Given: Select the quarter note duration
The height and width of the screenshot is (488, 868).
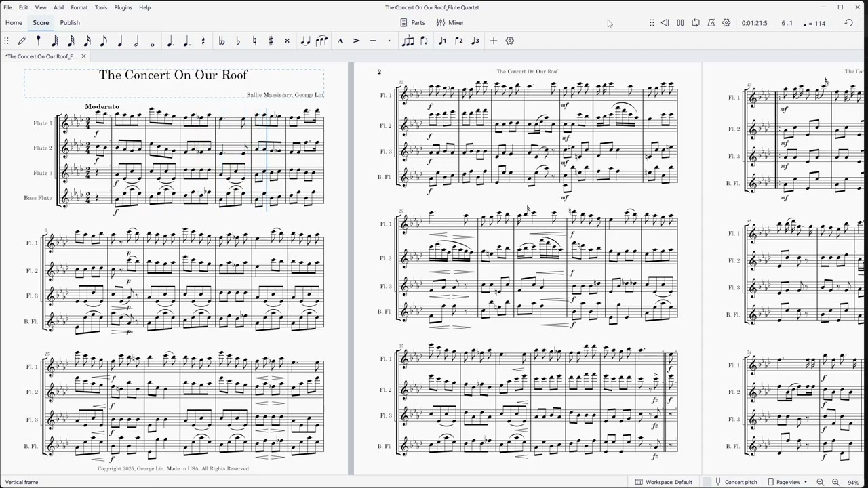Looking at the screenshot, I should click(x=120, y=41).
